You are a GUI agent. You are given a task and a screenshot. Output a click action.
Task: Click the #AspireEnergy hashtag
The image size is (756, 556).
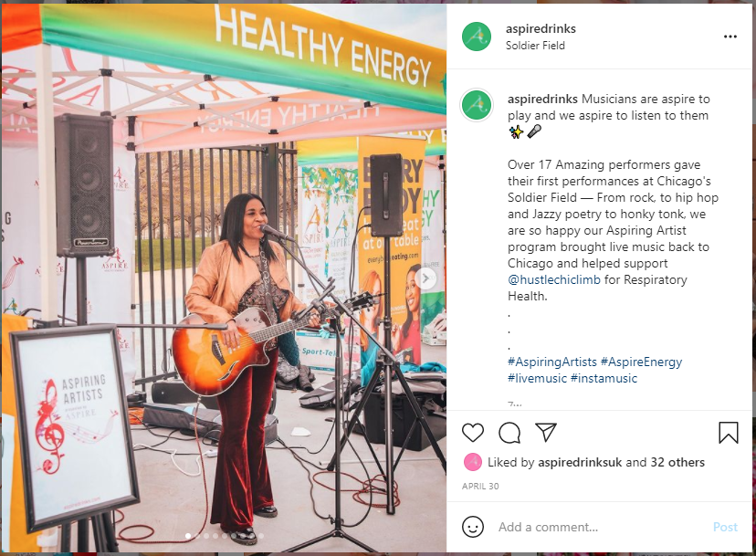pos(641,362)
